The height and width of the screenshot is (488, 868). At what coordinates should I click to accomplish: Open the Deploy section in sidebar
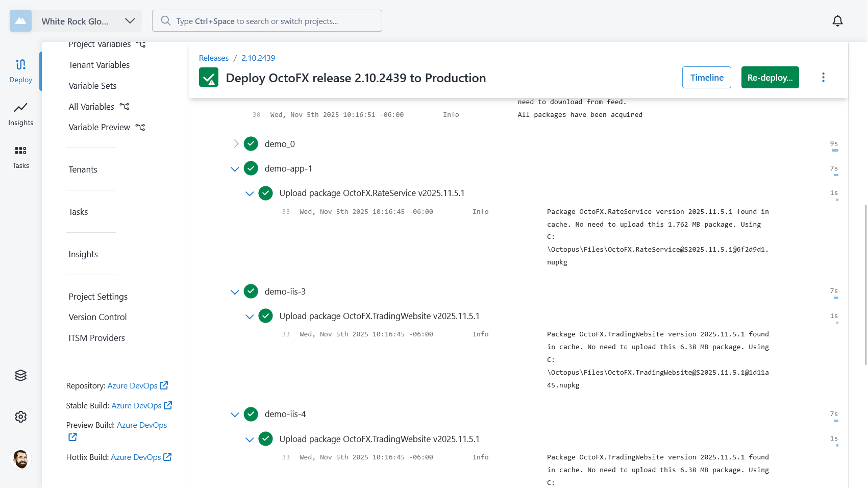[20, 70]
